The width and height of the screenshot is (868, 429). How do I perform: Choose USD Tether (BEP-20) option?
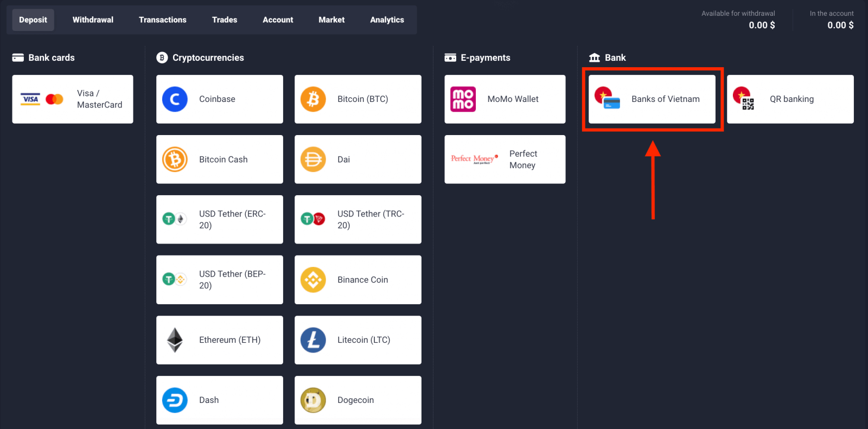coord(219,280)
